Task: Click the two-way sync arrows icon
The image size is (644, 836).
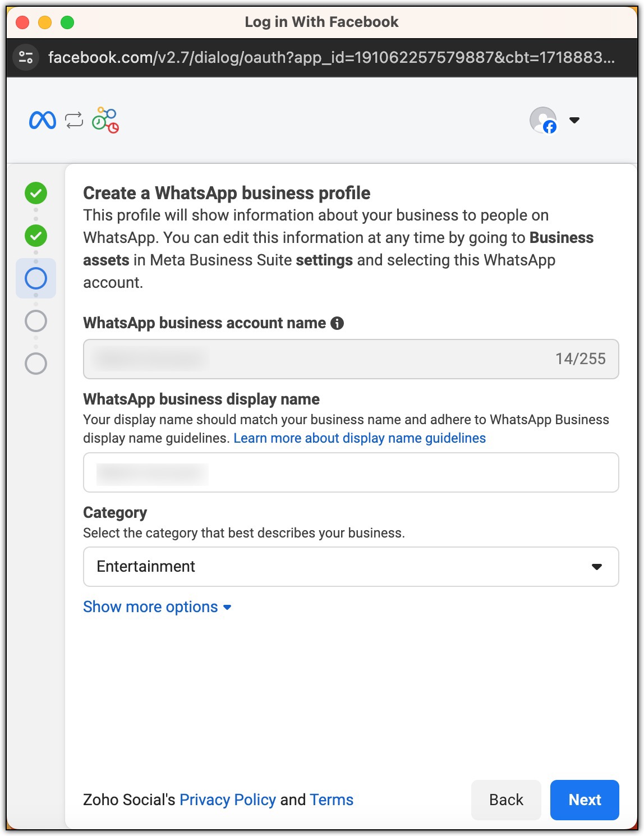Action: [x=74, y=120]
